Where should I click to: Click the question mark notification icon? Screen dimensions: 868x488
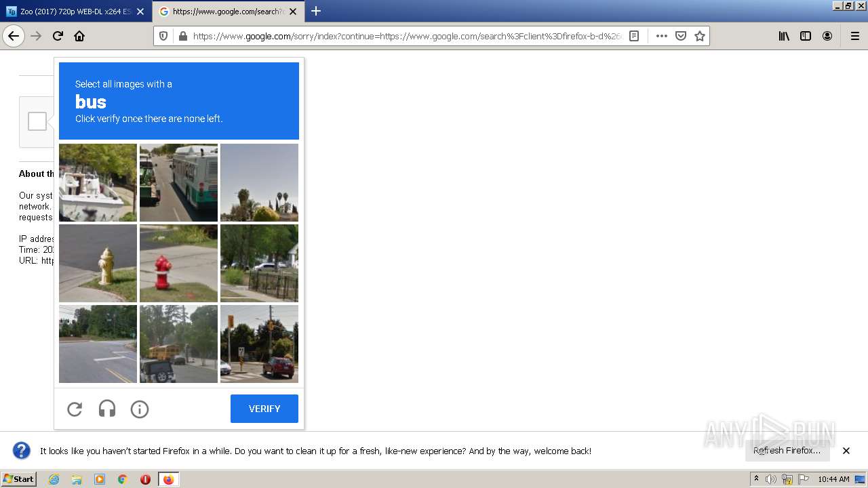pyautogui.click(x=22, y=451)
